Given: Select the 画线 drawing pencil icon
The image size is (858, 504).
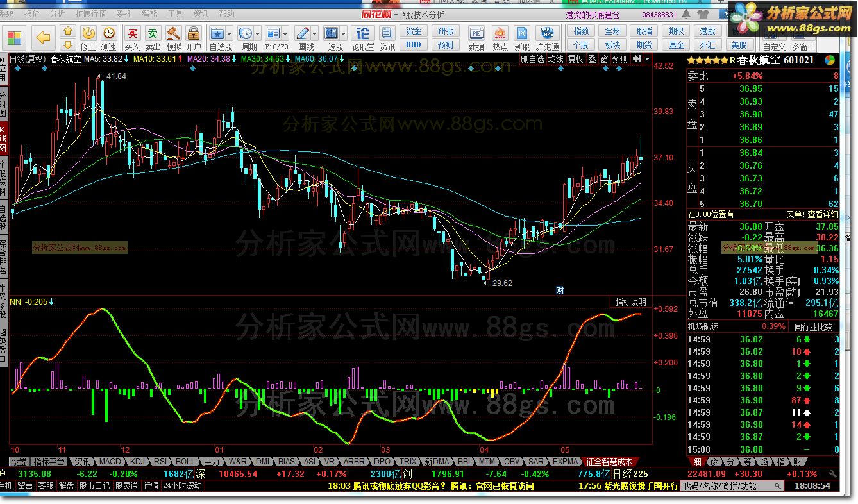Looking at the screenshot, I should pos(302,33).
